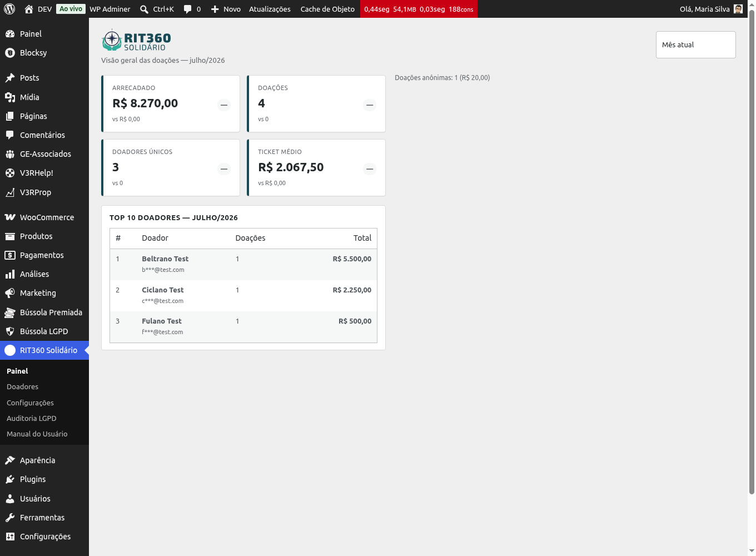Screen dimensions: 756x556
Task: Click the Aparência paintbrush icon
Action: [x=10, y=460]
